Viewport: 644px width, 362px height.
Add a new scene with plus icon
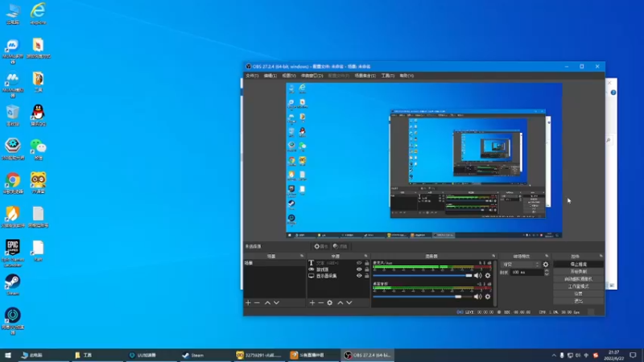(x=248, y=303)
